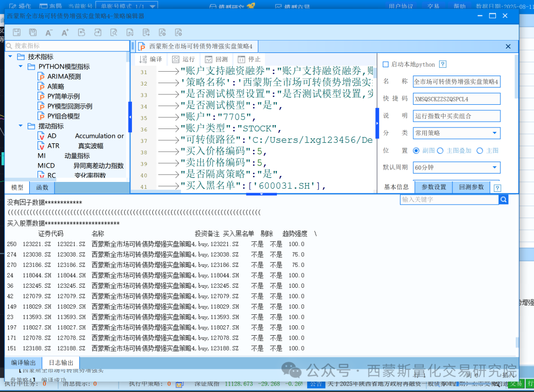Open 帮助 menu in main window

tap(459, 6)
